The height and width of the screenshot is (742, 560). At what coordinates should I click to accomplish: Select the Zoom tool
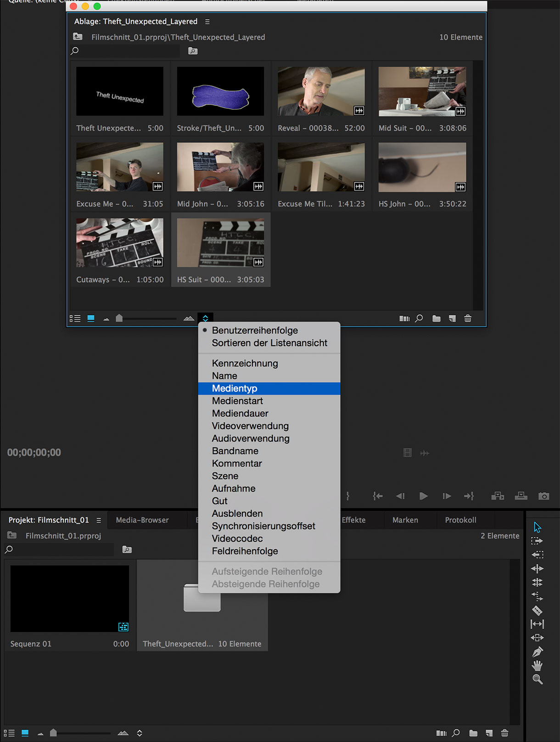tap(537, 680)
